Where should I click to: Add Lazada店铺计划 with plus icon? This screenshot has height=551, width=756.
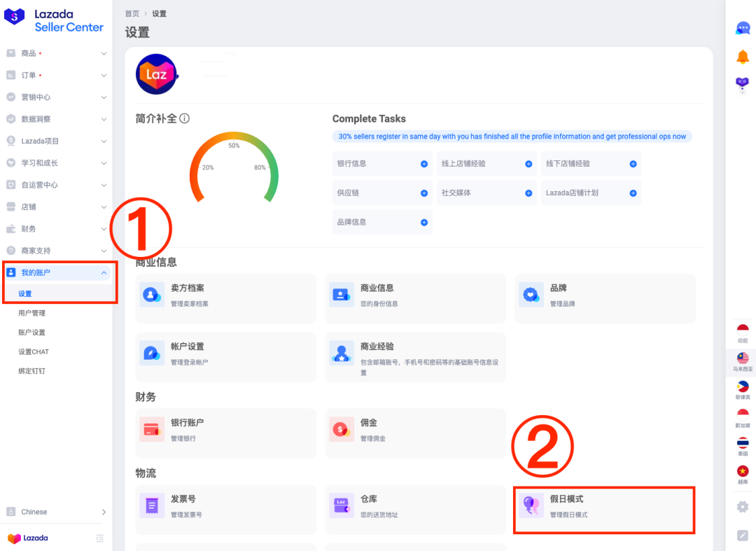pyautogui.click(x=633, y=193)
